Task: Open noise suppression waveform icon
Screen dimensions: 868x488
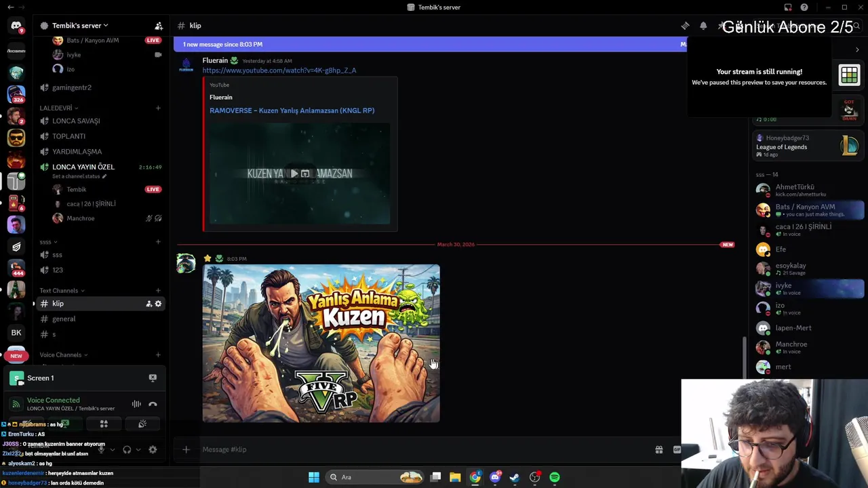Action: click(136, 404)
